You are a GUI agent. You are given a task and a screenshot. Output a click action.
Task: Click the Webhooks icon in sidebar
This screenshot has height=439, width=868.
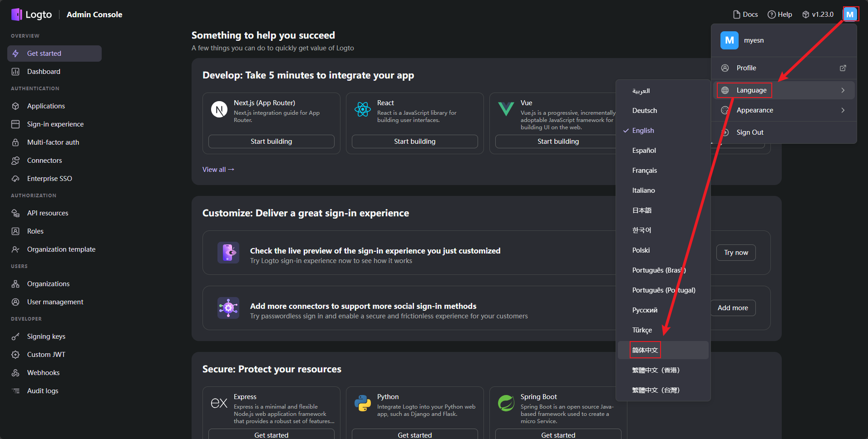coord(15,373)
